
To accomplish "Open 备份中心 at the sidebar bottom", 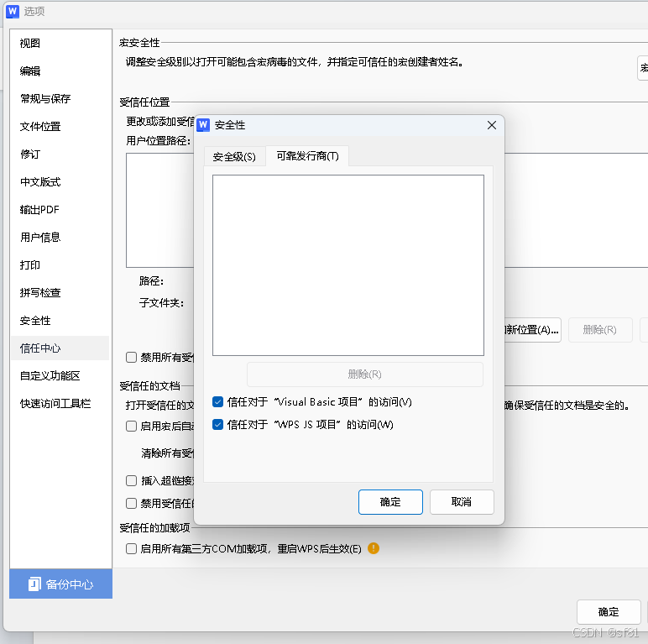I will (60, 584).
